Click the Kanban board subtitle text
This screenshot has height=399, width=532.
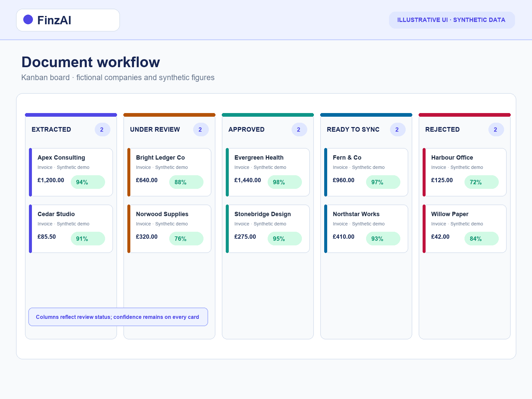click(x=118, y=77)
